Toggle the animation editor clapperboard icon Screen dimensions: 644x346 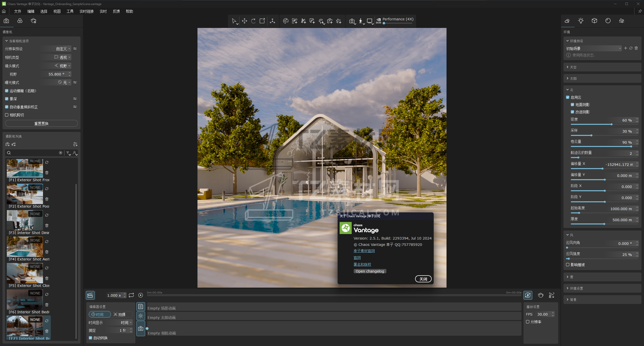tap(90, 295)
